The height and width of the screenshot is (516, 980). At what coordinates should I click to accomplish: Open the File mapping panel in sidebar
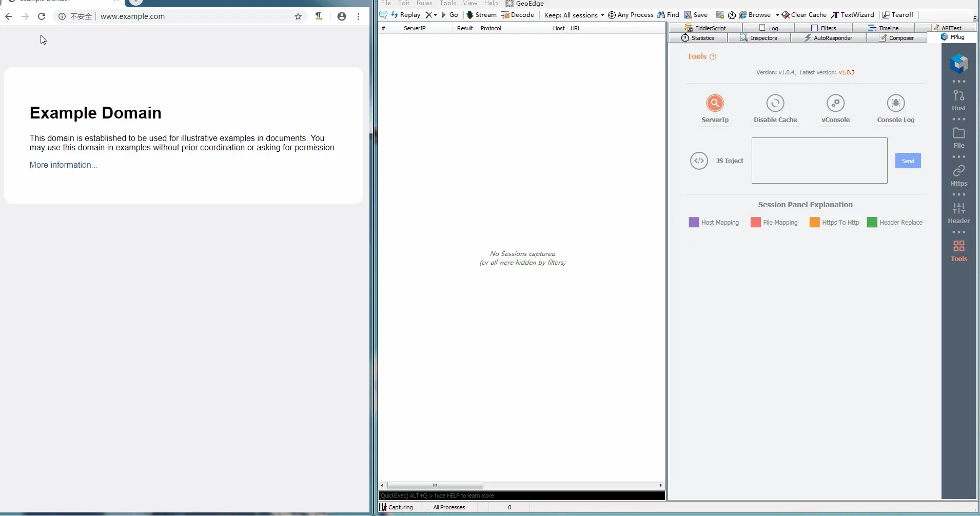click(x=958, y=137)
